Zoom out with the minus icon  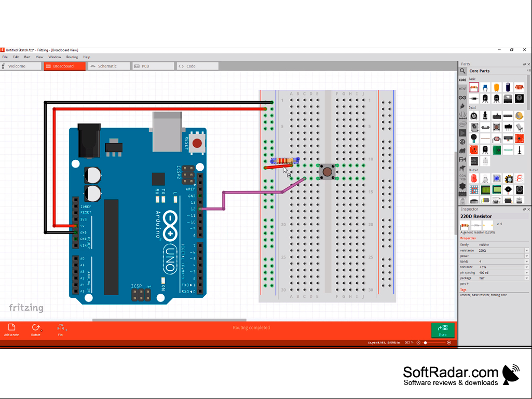[x=418, y=342]
